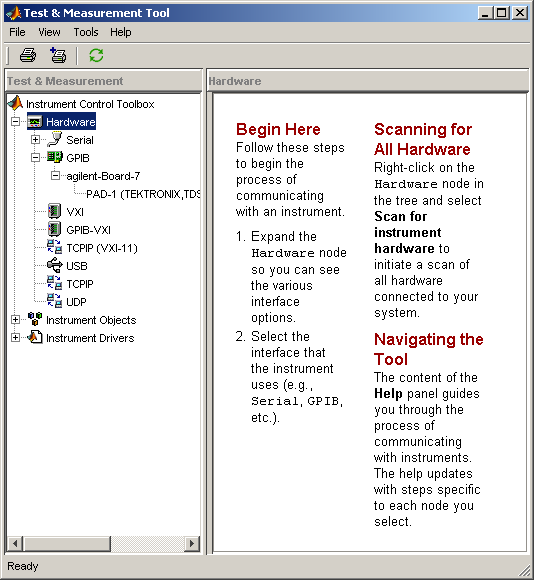Click the printer icon in the toolbar

[28, 55]
